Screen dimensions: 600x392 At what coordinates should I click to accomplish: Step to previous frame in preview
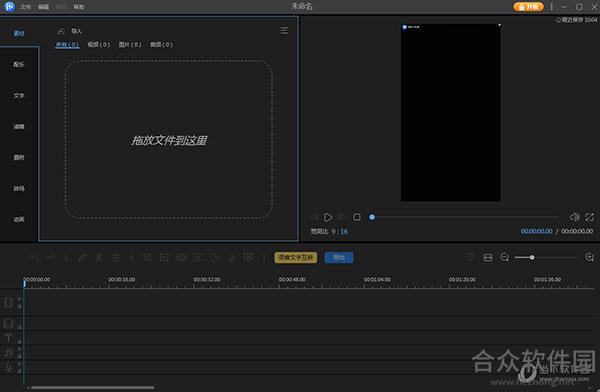coord(314,217)
